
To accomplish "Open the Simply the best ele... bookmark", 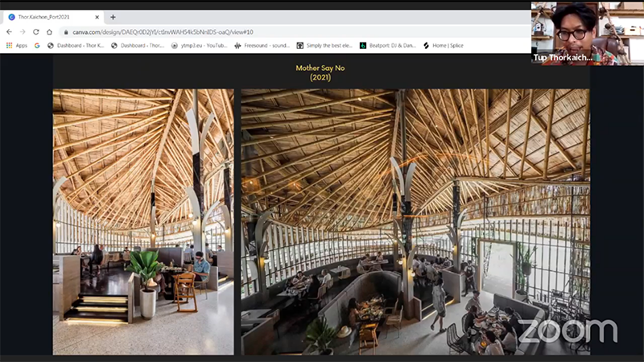I will [324, 46].
